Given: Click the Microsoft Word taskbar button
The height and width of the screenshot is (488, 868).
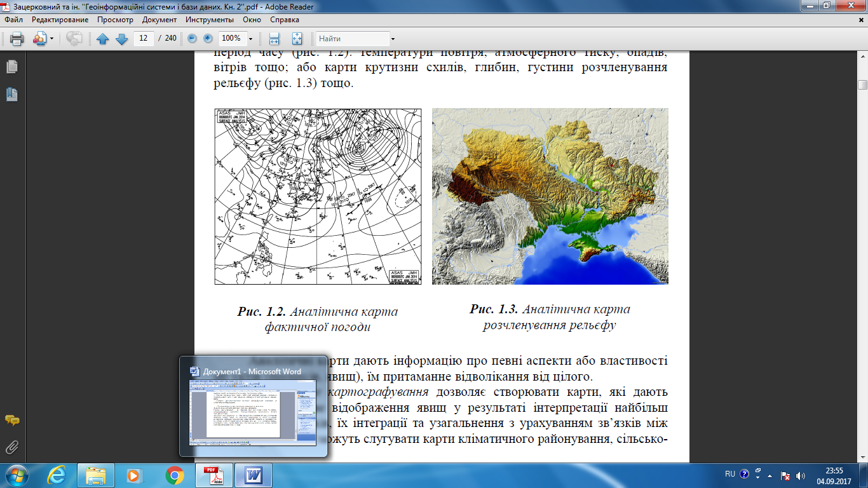Looking at the screenshot, I should click(253, 475).
